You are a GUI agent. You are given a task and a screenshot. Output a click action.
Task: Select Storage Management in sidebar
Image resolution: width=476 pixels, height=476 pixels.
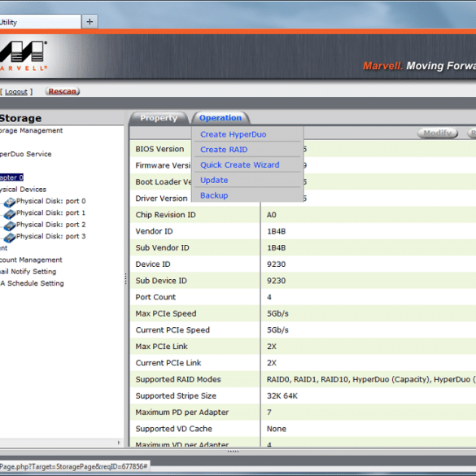click(x=31, y=130)
